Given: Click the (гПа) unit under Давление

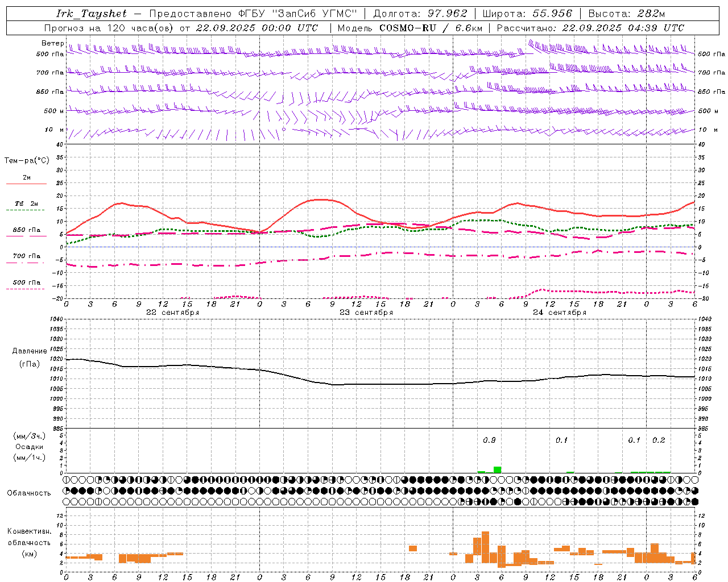Looking at the screenshot, I should pos(30,364).
